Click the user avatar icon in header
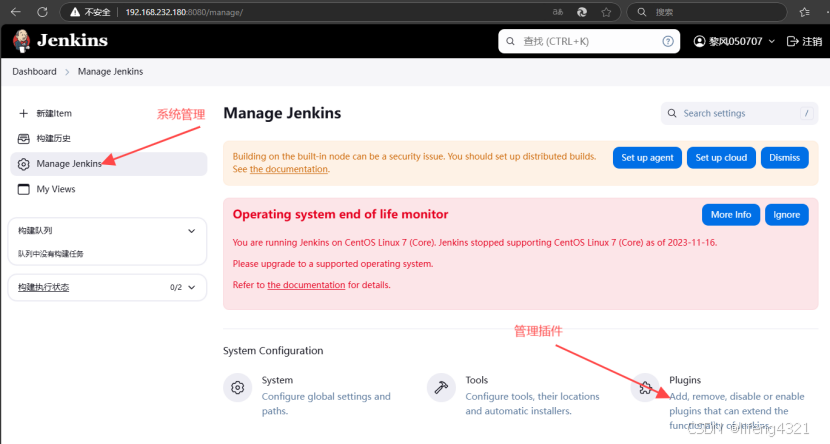The height and width of the screenshot is (444, 830). (x=699, y=41)
